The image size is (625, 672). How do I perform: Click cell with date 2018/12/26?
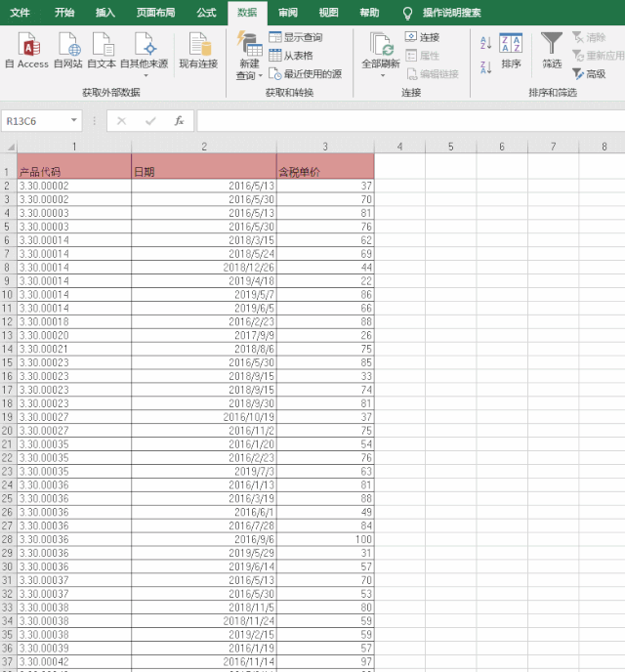[x=204, y=268]
